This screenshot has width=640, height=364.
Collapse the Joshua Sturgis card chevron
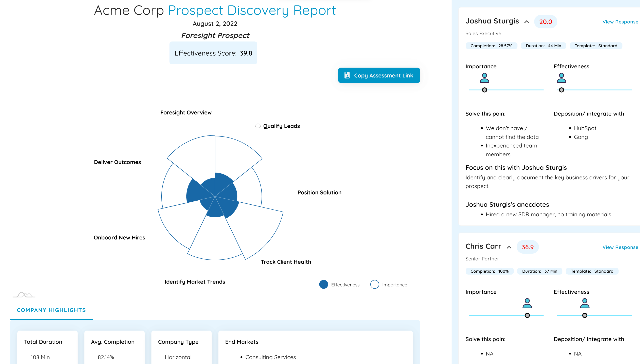coord(527,22)
